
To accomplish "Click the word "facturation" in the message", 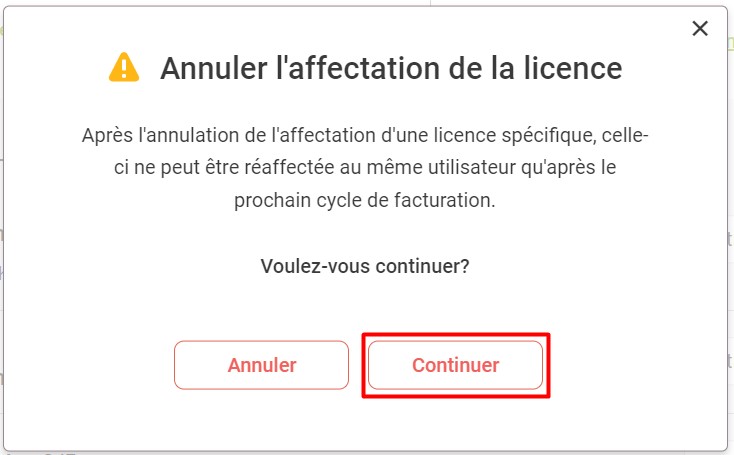I will coord(444,200).
